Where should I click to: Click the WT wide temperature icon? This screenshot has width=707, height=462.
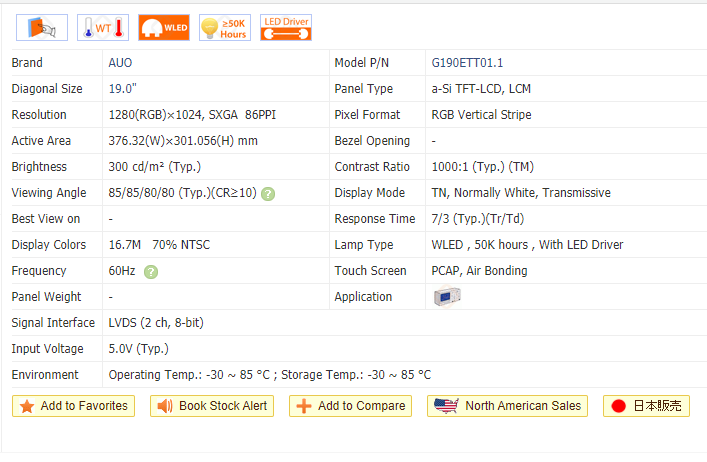coord(103,27)
